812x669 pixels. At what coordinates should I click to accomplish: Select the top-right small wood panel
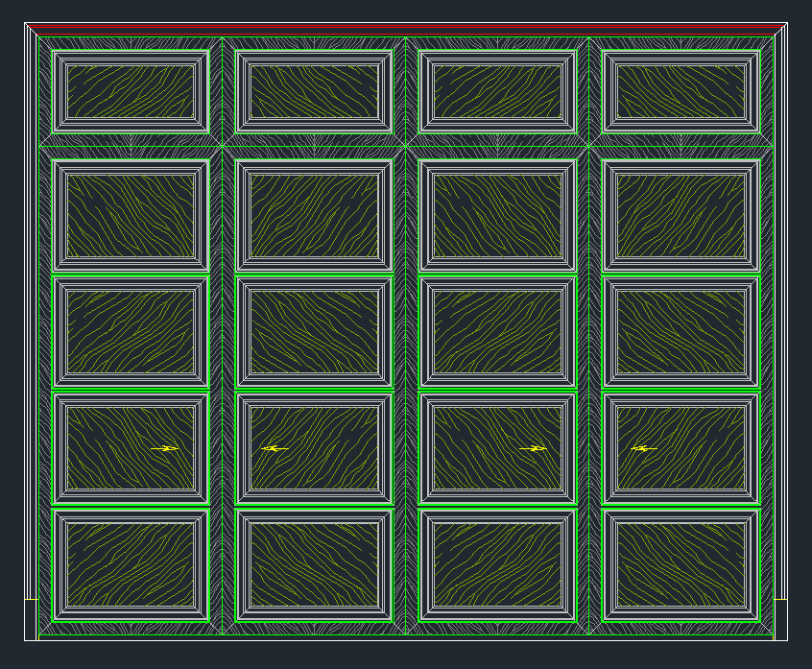pyautogui.click(x=681, y=91)
